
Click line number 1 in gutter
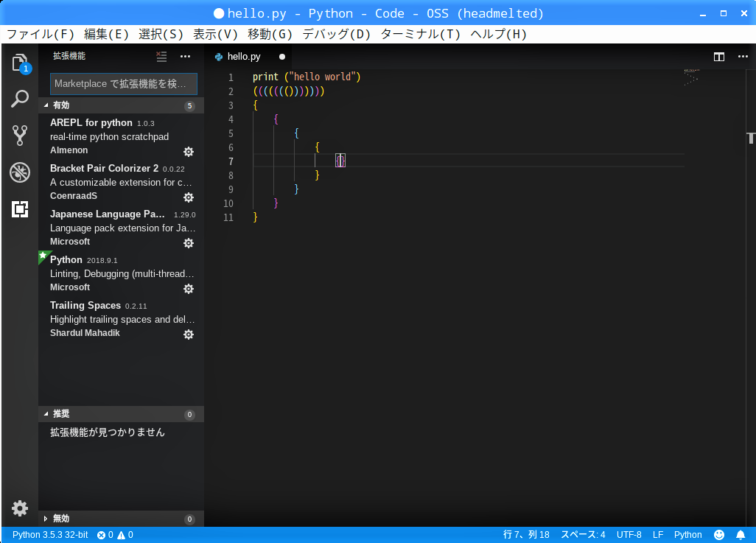point(231,77)
